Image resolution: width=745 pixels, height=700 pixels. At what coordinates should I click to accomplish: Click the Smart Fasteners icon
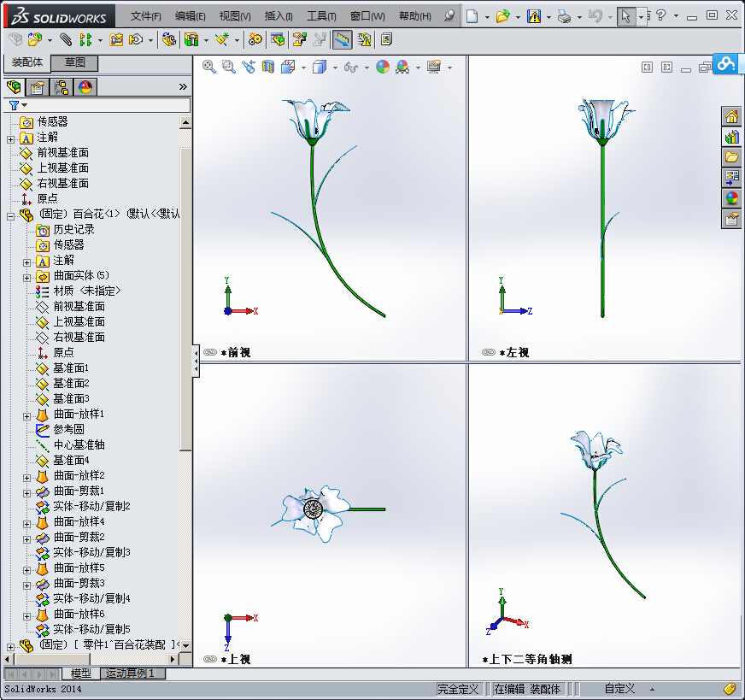coord(116,39)
